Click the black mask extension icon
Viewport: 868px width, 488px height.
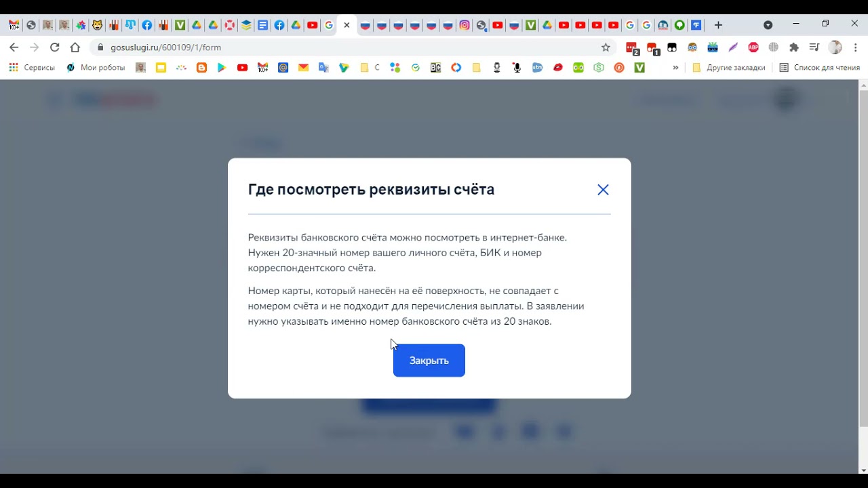672,47
